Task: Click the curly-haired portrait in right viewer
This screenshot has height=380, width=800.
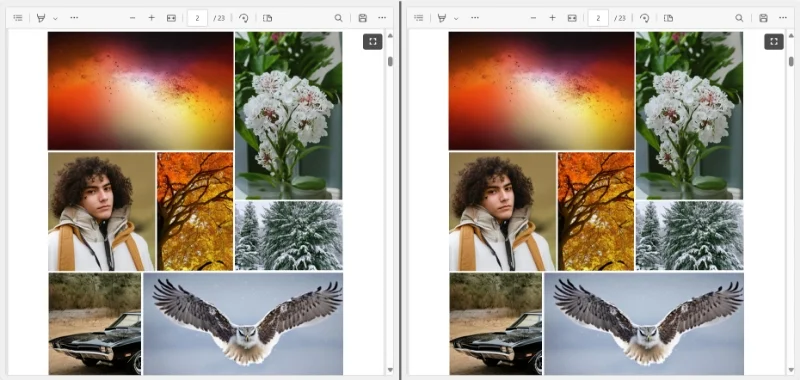Action: coord(503,211)
